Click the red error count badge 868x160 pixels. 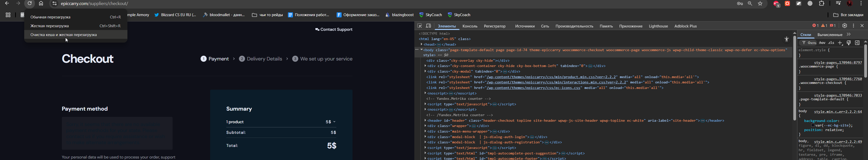[x=816, y=26]
